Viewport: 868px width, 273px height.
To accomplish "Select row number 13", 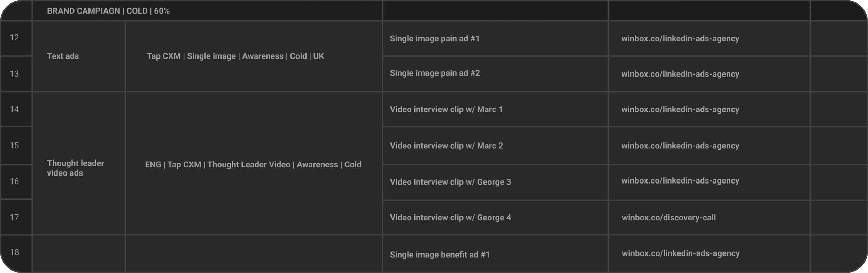I will (16, 74).
